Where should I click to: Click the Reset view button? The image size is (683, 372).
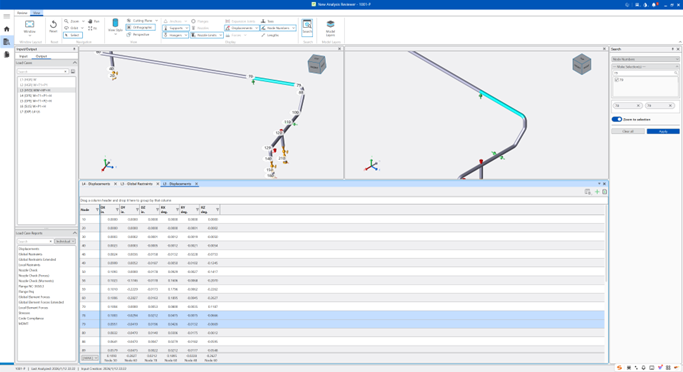click(53, 26)
